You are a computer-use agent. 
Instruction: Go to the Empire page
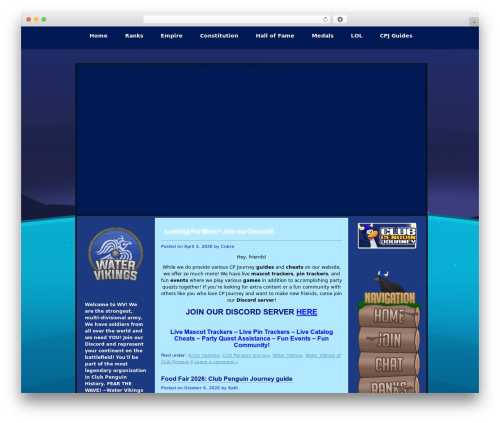point(171,36)
